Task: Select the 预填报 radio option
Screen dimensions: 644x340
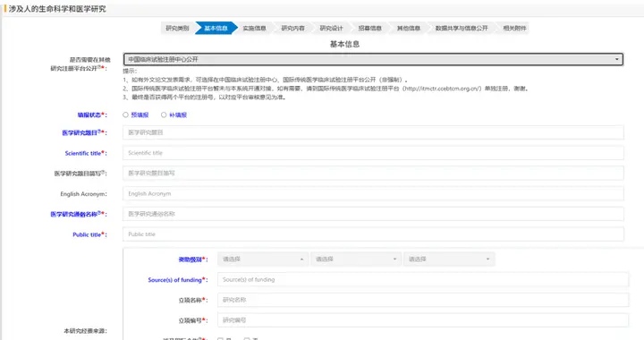Action: pos(126,115)
